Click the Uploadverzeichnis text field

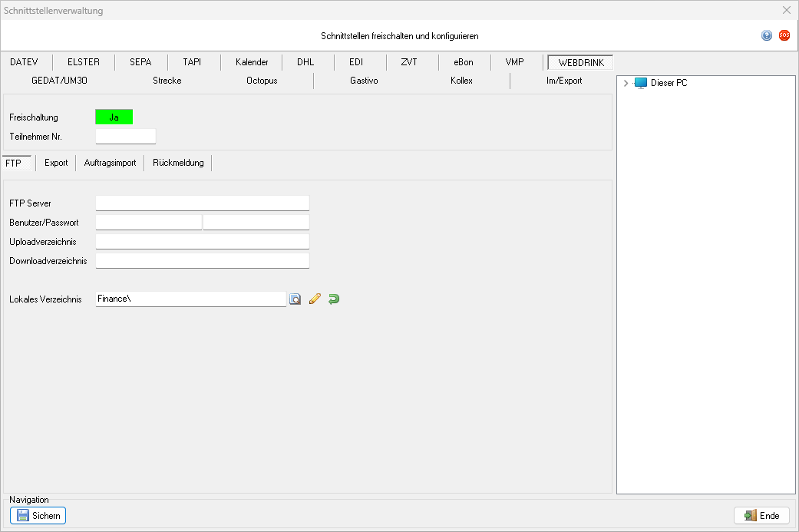click(x=202, y=242)
